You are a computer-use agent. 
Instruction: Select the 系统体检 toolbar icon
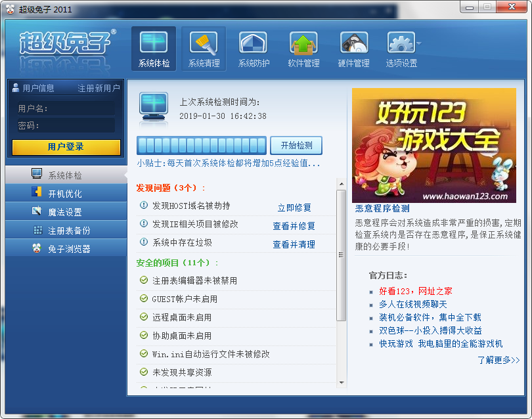click(153, 47)
